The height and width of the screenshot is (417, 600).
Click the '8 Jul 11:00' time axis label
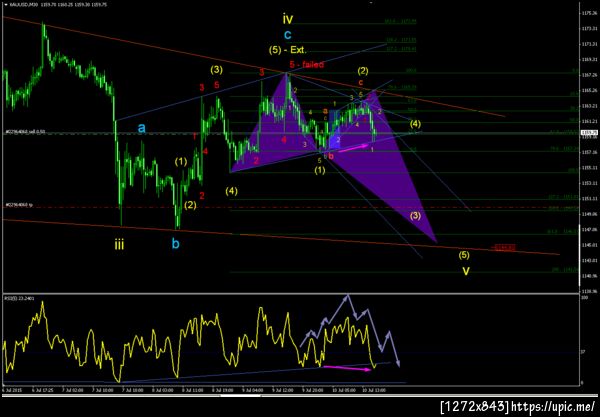[x=193, y=391]
